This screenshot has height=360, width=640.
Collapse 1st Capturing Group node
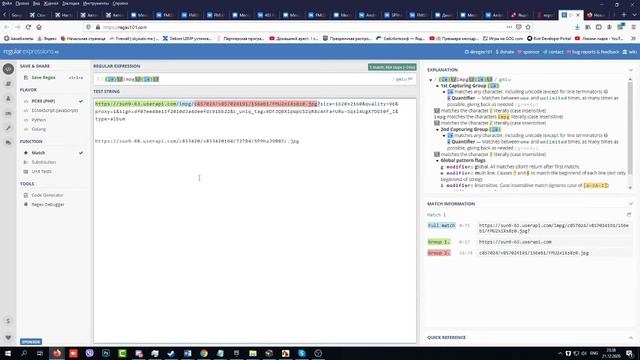coord(437,86)
